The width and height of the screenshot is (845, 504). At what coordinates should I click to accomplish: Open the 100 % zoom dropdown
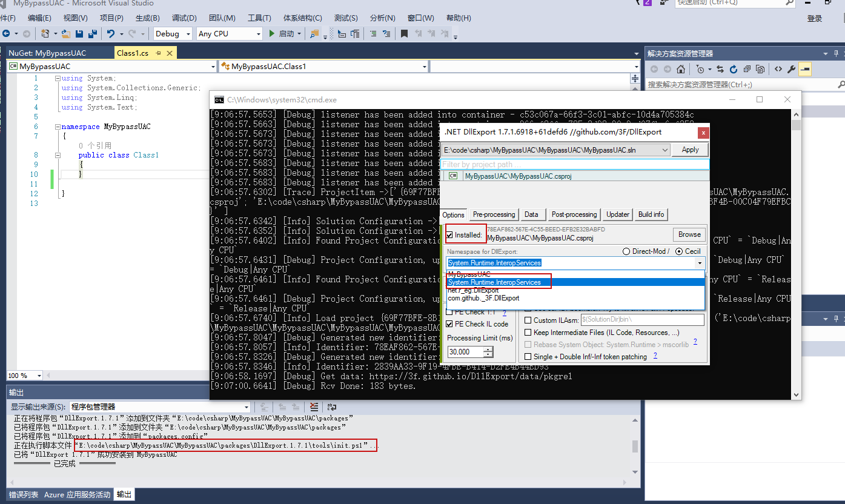click(39, 376)
